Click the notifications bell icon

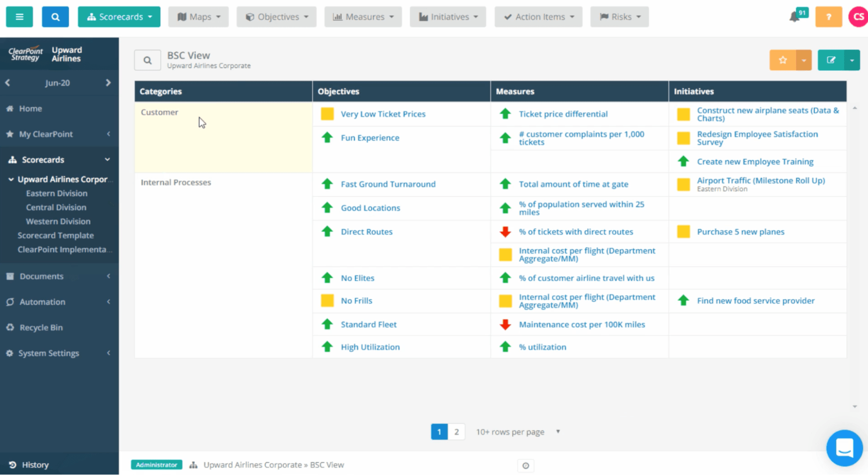[x=794, y=17]
